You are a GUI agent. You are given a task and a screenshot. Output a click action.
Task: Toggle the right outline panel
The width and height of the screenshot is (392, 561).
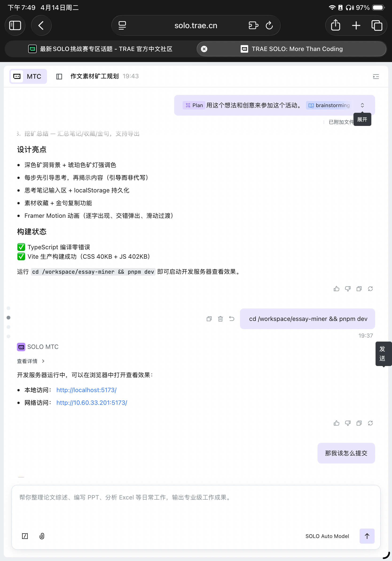pyautogui.click(x=376, y=77)
